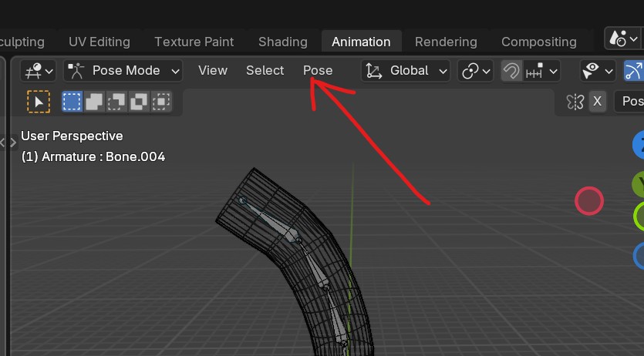The width and height of the screenshot is (644, 356).
Task: Toggle the X-axis mirror button
Action: coord(597,101)
